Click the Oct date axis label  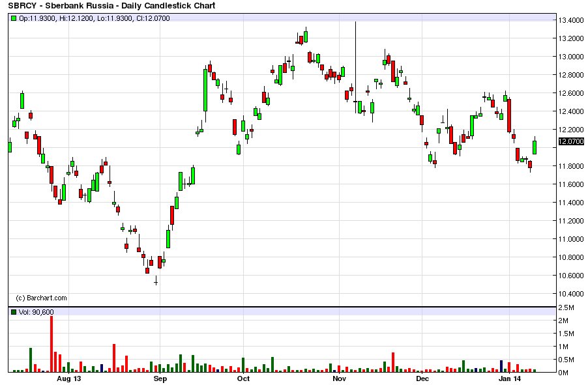(x=243, y=378)
